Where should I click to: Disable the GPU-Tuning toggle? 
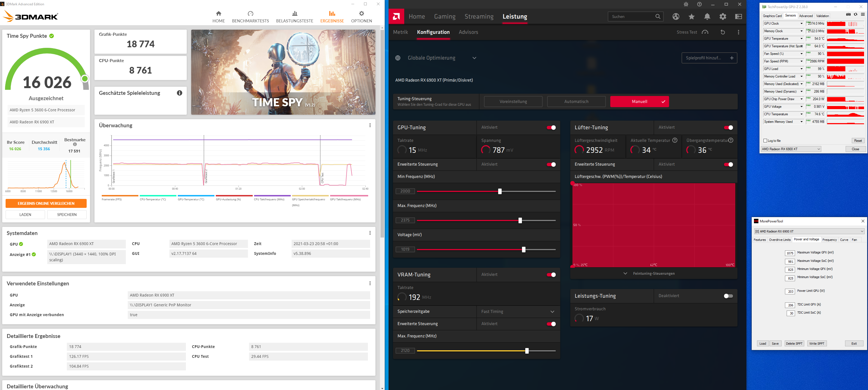click(x=551, y=127)
